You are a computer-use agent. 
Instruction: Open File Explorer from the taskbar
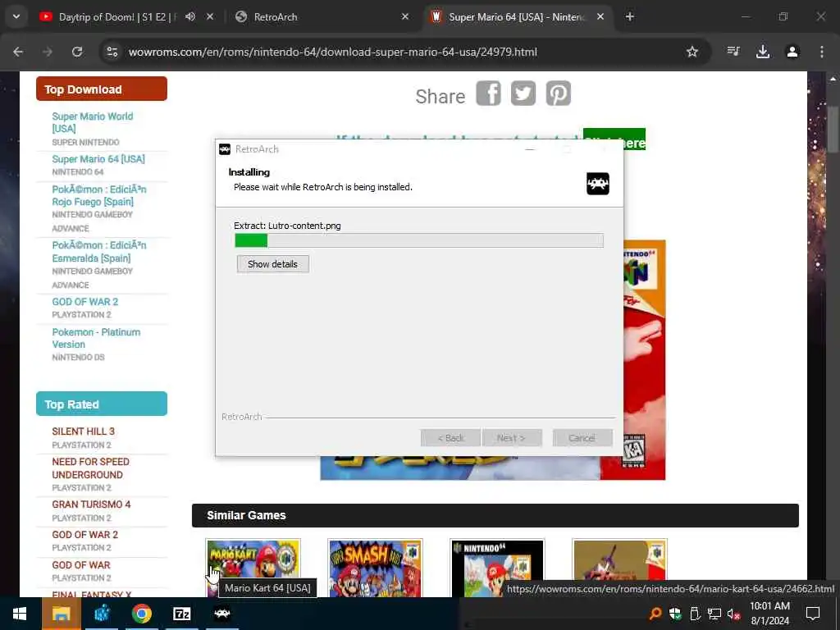click(x=61, y=614)
